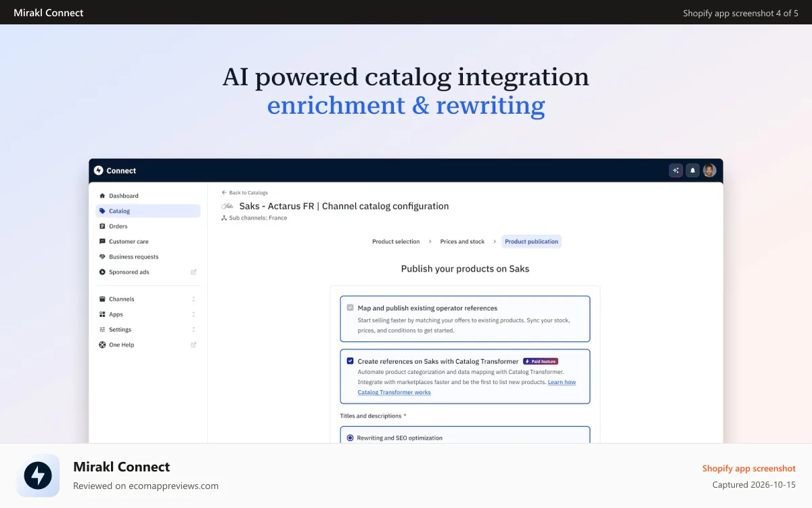Open Customer care in the sidebar

point(148,241)
